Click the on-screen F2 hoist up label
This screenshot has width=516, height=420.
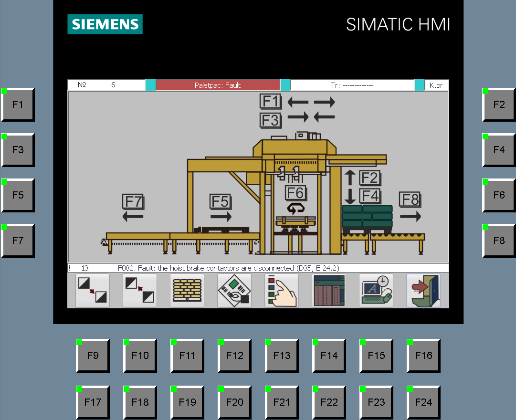click(370, 178)
